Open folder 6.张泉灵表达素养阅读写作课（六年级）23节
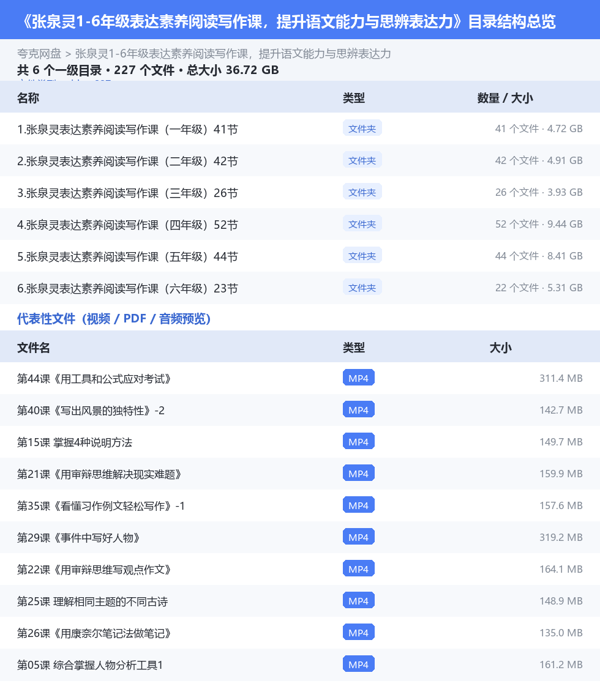This screenshot has height=700, width=600. (x=127, y=289)
